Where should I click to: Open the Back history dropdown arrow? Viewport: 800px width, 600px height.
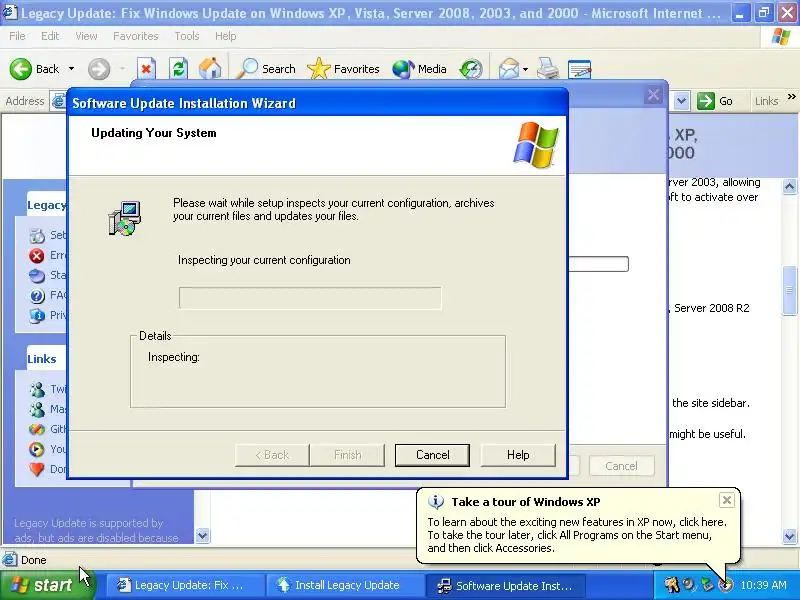(x=71, y=69)
